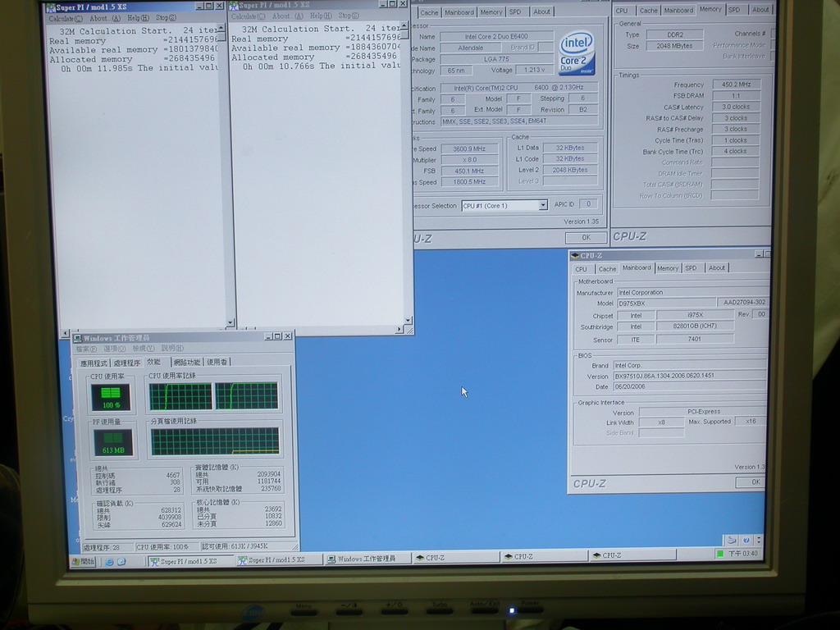Open 說明(H) menu in Task Manager
Screen dimensions: 840x630
172,348
